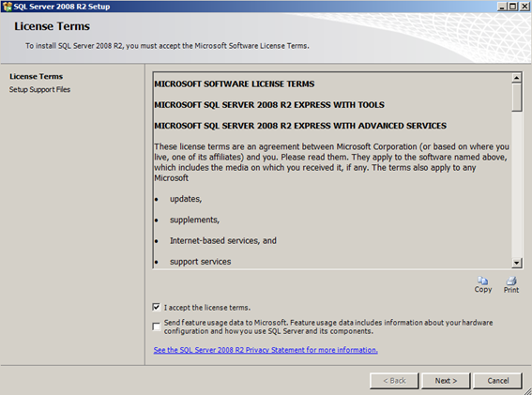
Task: Click the resize grip in window corner
Action: [x=527, y=390]
